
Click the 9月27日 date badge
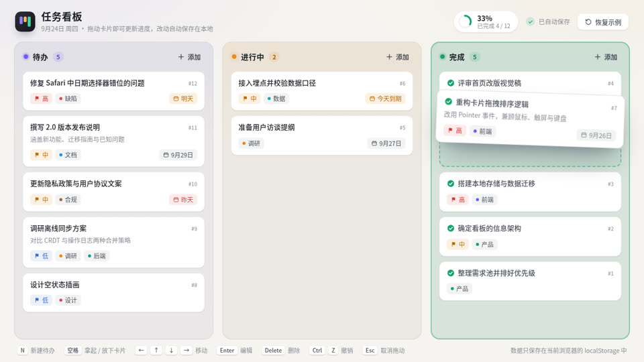pos(386,143)
